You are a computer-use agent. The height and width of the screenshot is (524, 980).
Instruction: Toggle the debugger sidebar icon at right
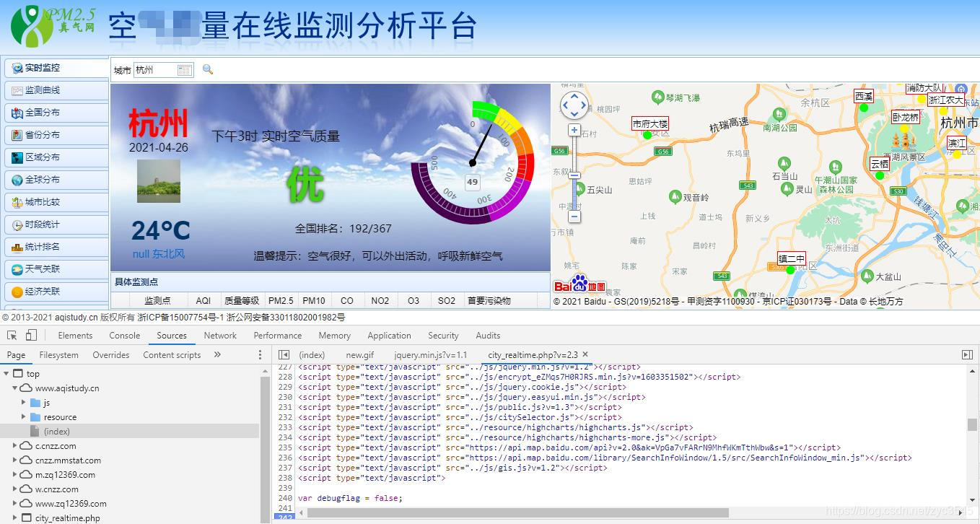point(967,354)
